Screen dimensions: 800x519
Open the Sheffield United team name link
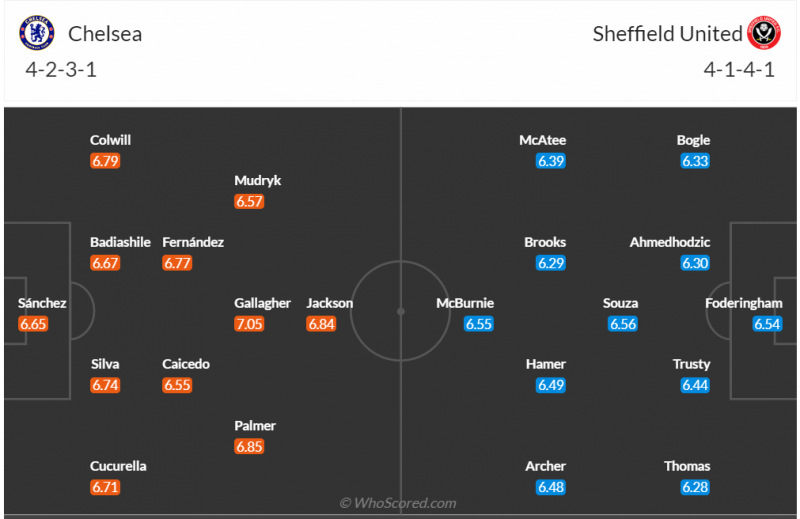667,34
